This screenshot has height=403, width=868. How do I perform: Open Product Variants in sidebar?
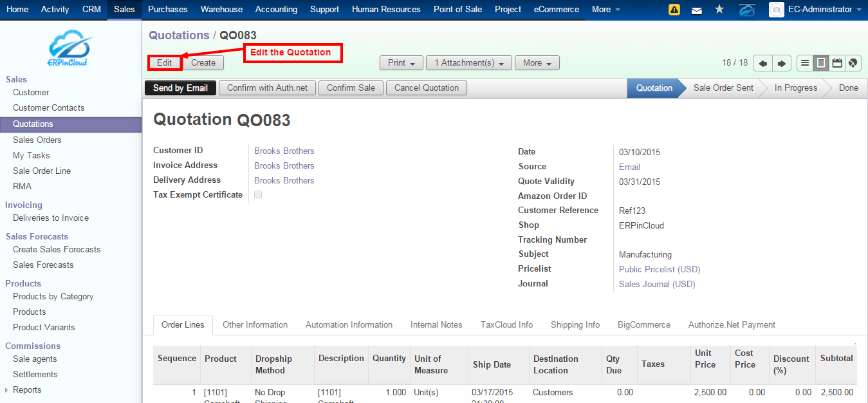(44, 328)
